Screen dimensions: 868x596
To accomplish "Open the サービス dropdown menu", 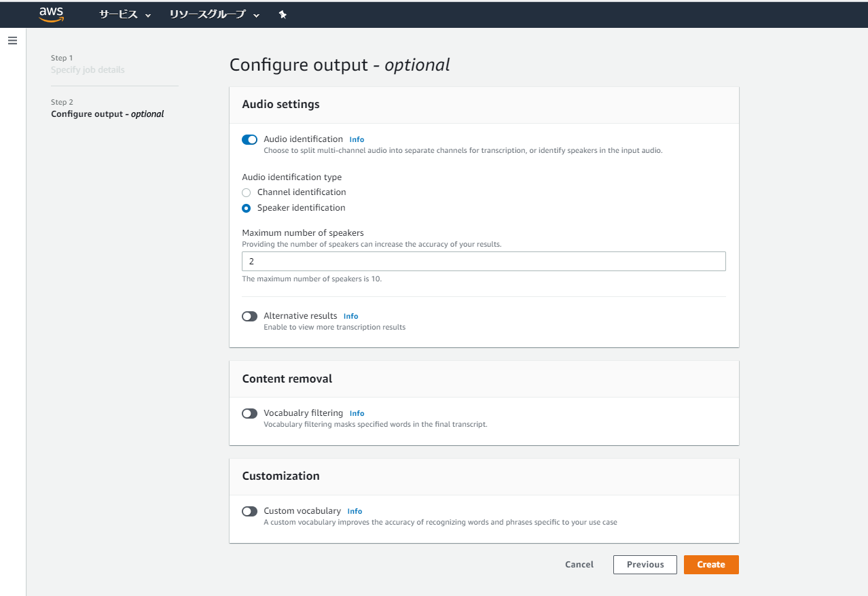I will point(125,14).
